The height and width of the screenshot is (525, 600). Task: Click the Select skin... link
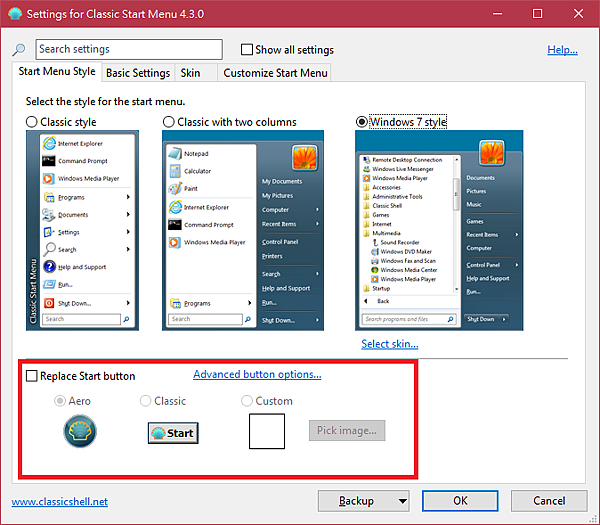tap(390, 344)
